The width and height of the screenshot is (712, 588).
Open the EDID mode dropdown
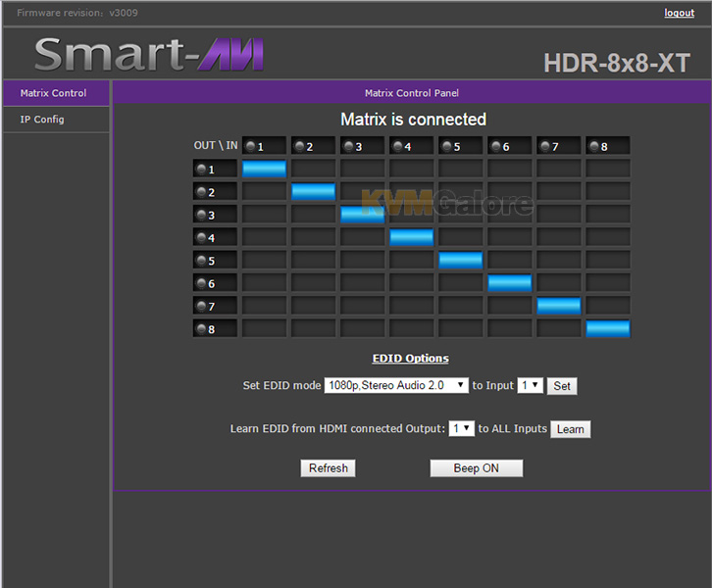396,385
